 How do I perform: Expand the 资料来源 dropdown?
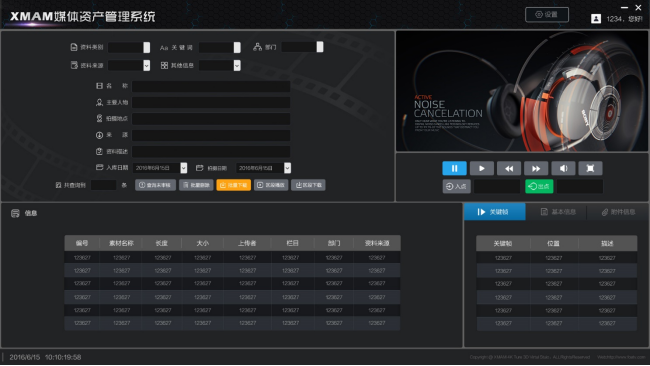[146, 65]
